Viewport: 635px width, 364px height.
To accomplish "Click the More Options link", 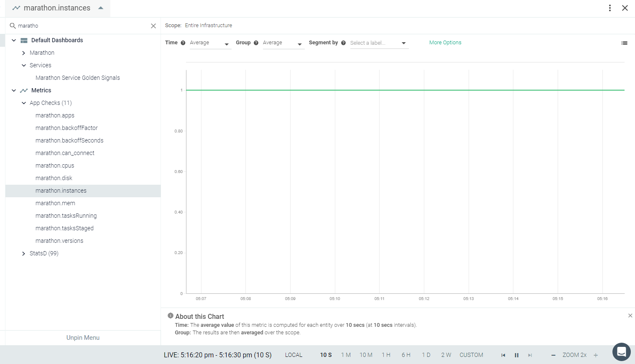I will pyautogui.click(x=445, y=43).
